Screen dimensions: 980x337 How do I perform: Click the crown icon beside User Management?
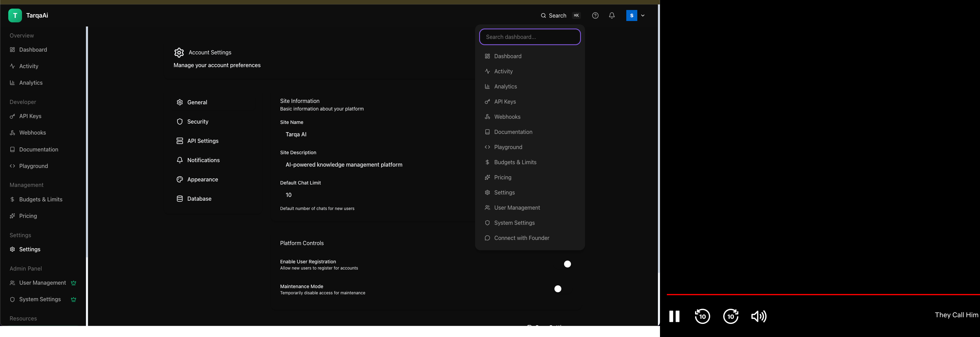tap(74, 283)
